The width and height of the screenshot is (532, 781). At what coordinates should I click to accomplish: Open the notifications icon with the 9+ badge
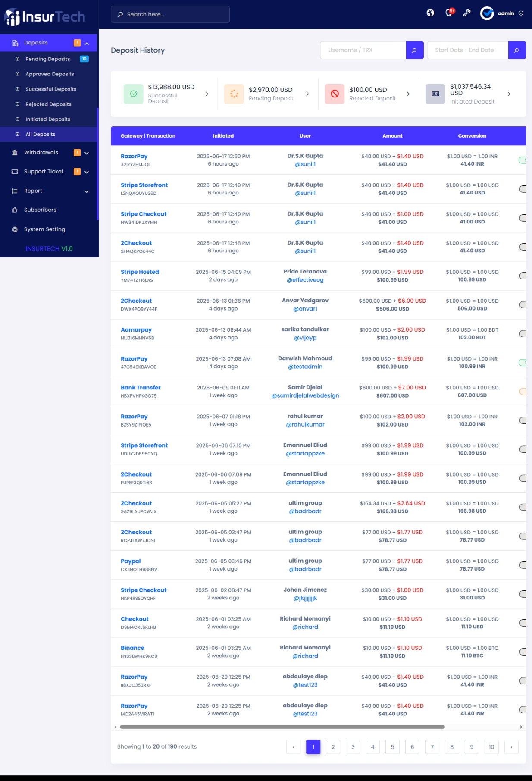pos(449,13)
